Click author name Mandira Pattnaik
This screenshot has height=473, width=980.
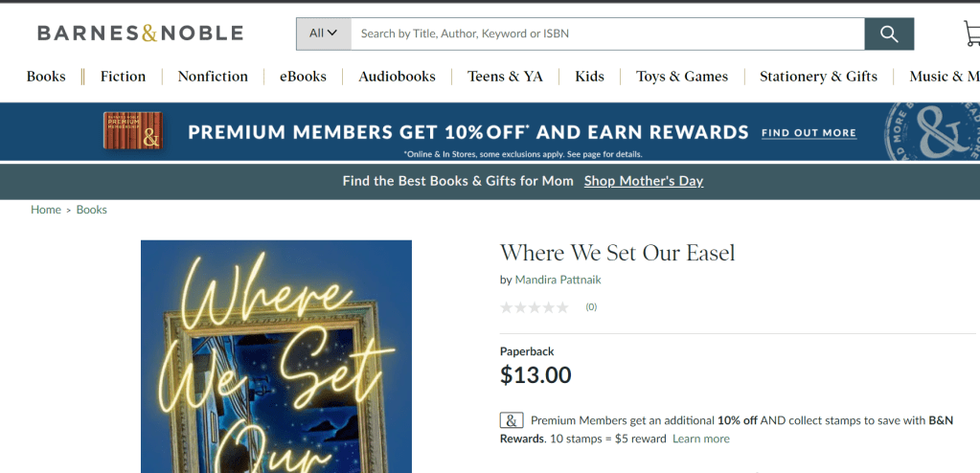tap(558, 280)
